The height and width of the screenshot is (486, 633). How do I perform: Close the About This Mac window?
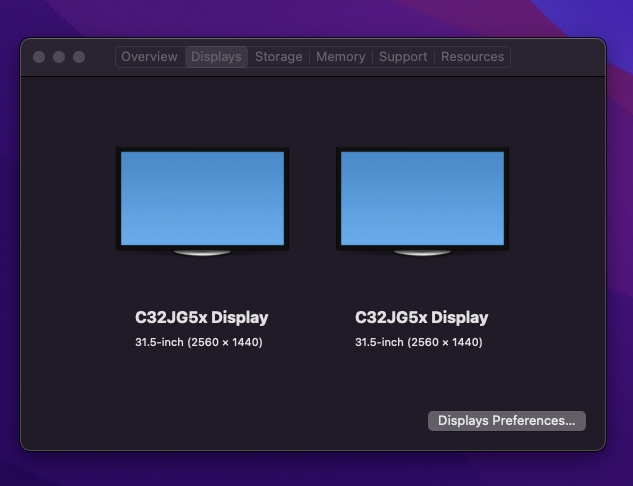tap(39, 57)
